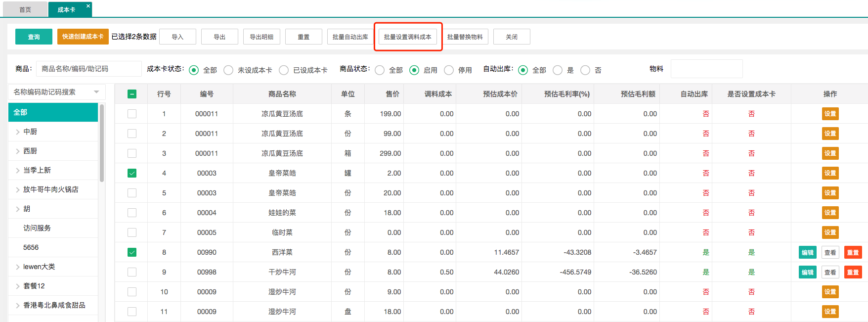Image resolution: width=868 pixels, height=322 pixels.
Task: Switch to the 首页 tab
Action: [x=25, y=9]
